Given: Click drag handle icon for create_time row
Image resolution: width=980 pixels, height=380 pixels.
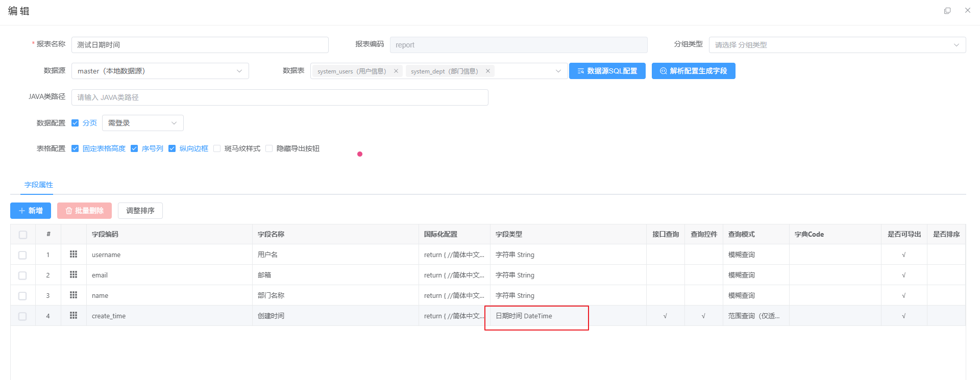Looking at the screenshot, I should (73, 315).
